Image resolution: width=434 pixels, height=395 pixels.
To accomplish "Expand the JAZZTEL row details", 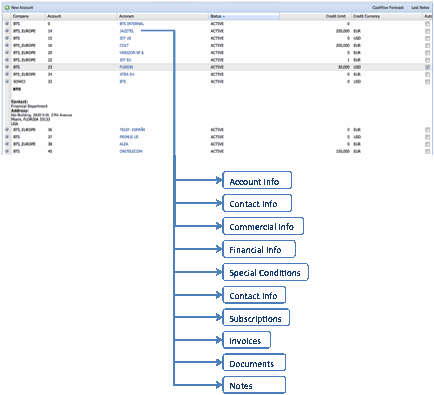I will (x=7, y=31).
